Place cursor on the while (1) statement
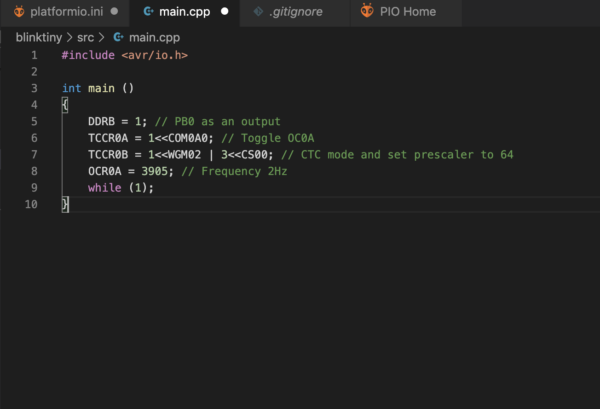600x409 pixels. click(x=121, y=188)
